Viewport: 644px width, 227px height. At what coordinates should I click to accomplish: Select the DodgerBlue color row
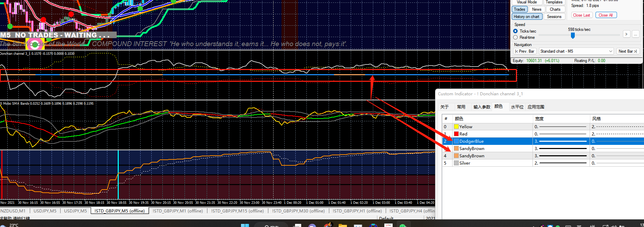(x=543, y=141)
